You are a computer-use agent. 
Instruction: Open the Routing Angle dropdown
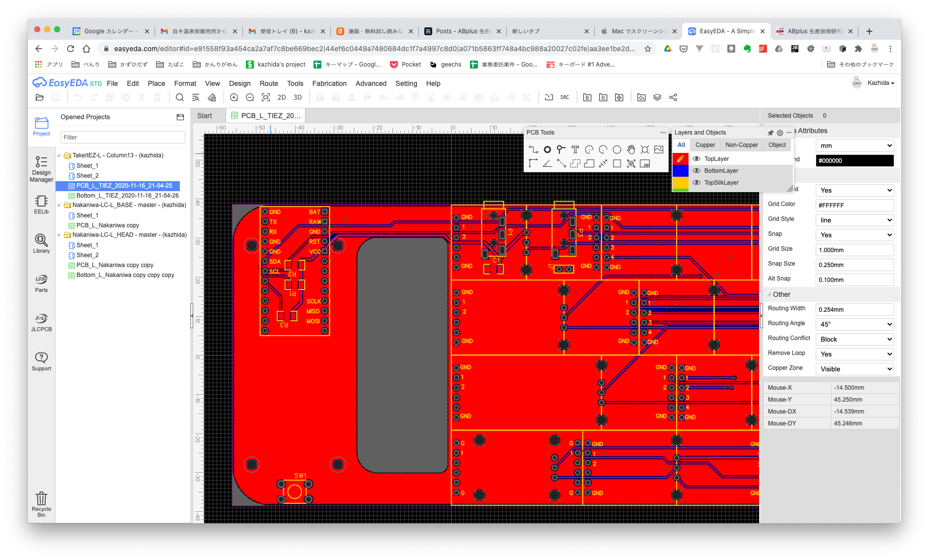[854, 324]
